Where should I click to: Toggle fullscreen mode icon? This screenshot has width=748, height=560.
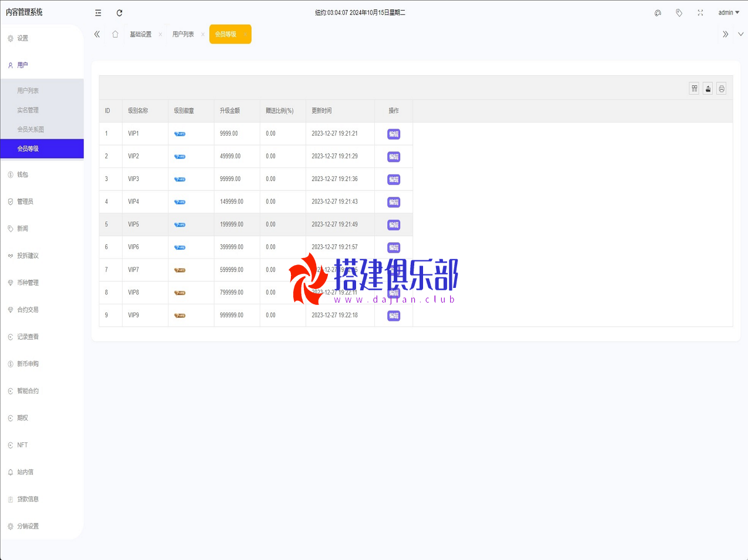(x=700, y=12)
